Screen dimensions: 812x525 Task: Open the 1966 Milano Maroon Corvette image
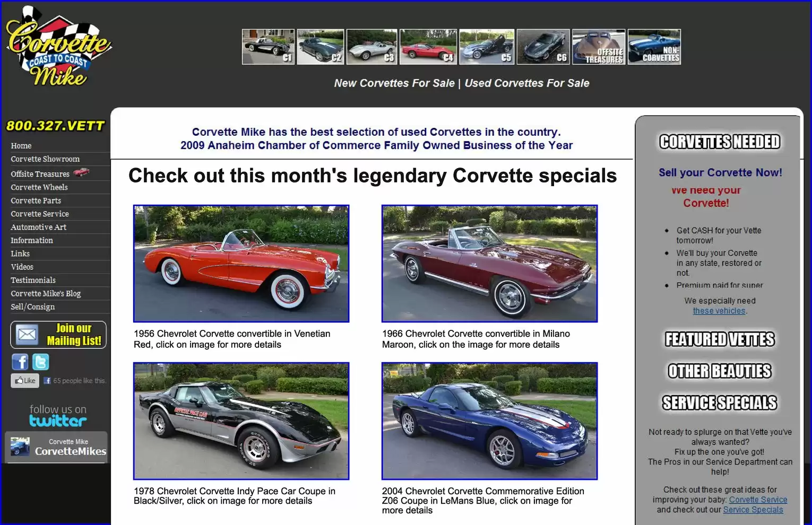point(489,264)
